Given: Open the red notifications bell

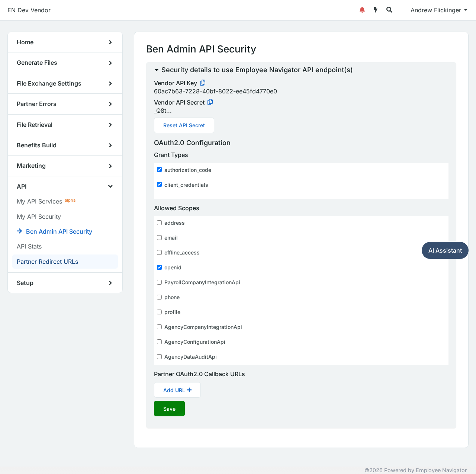Looking at the screenshot, I should (362, 10).
